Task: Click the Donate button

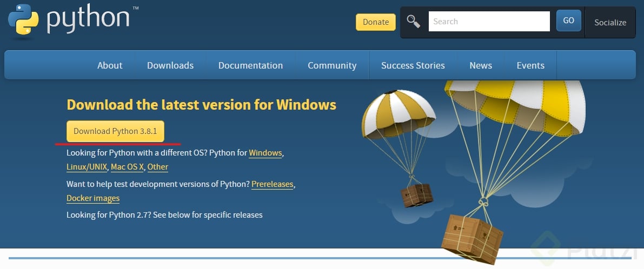Action: 375,22
